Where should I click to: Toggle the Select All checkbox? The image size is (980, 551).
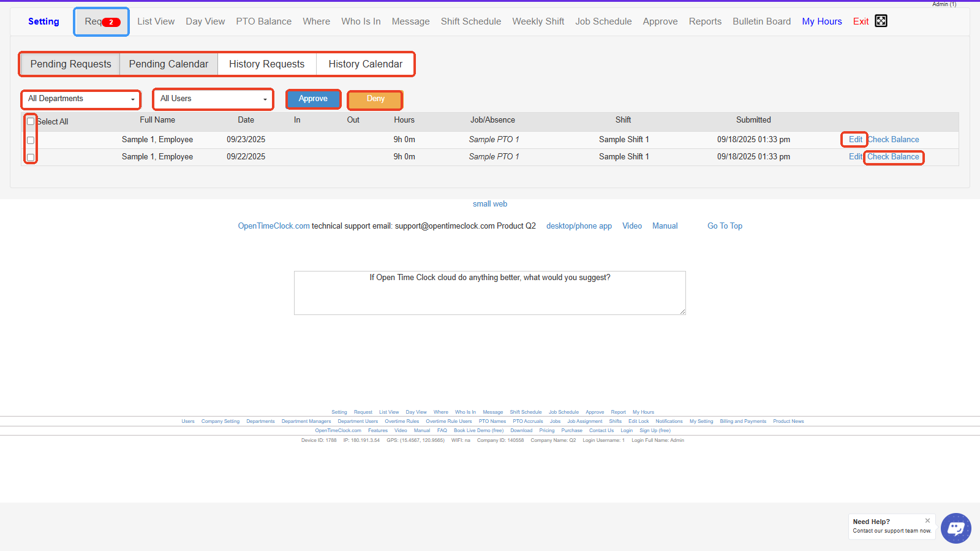click(x=31, y=121)
